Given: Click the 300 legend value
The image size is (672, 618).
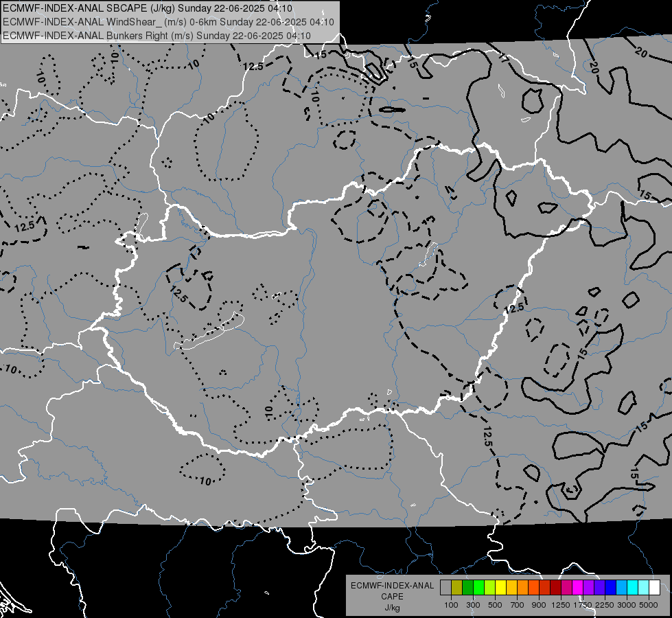Looking at the screenshot, I should click(473, 605).
